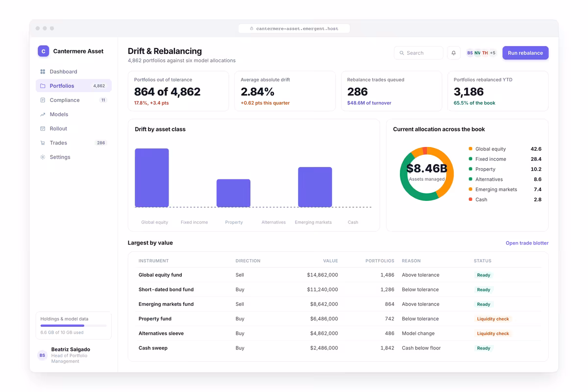Open the Dashboard page
Image resolution: width=588 pixels, height=392 pixels.
pyautogui.click(x=73, y=72)
